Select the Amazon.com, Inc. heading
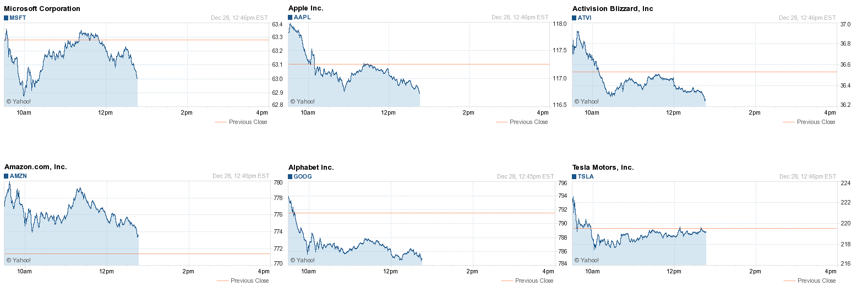The width and height of the screenshot is (868, 291). pyautogui.click(x=35, y=166)
